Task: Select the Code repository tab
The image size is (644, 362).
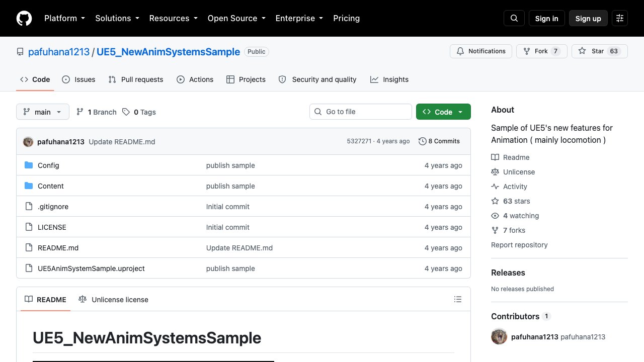Action: (x=35, y=79)
